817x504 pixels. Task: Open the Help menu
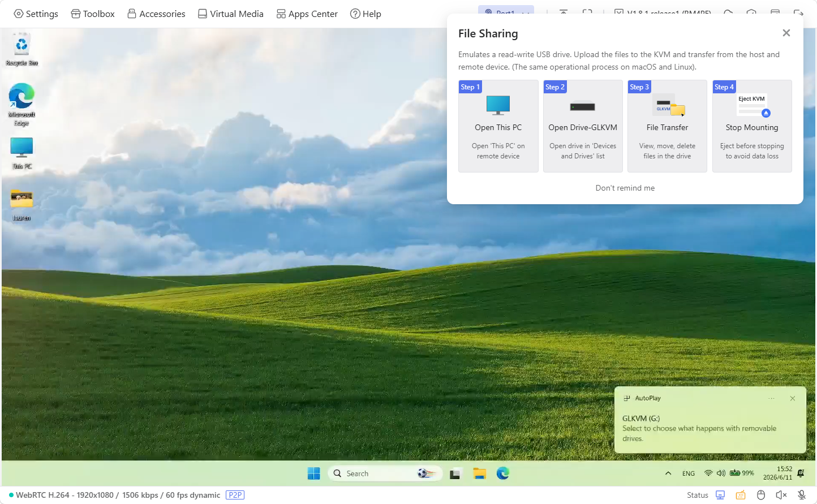[x=365, y=14]
